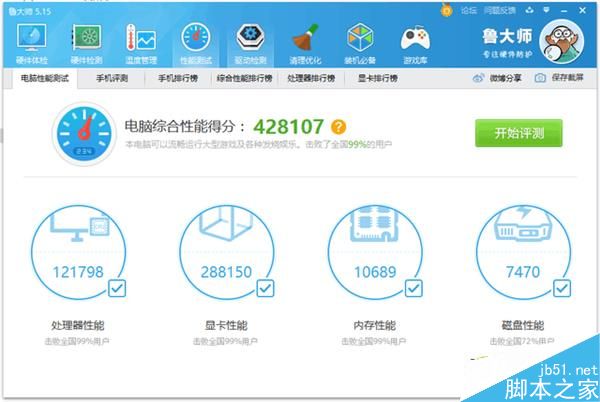Click the 内存性能 label
The image size is (600, 402).
point(375,326)
